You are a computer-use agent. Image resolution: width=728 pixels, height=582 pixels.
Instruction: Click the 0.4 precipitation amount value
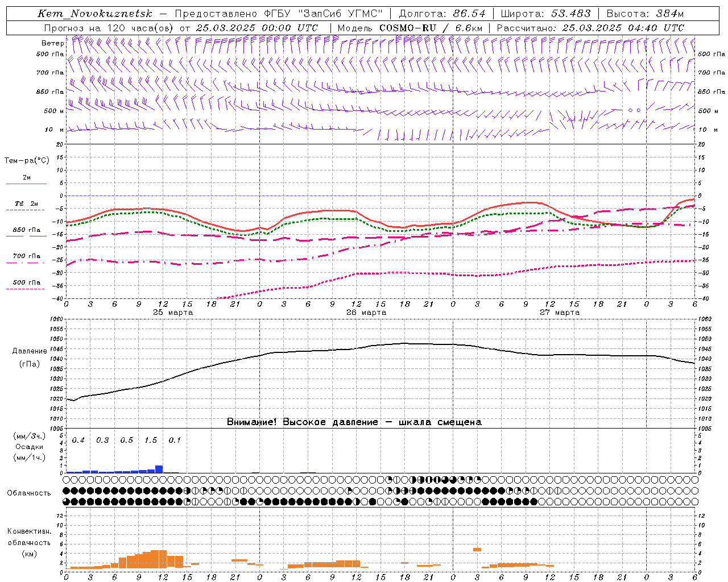(78, 440)
